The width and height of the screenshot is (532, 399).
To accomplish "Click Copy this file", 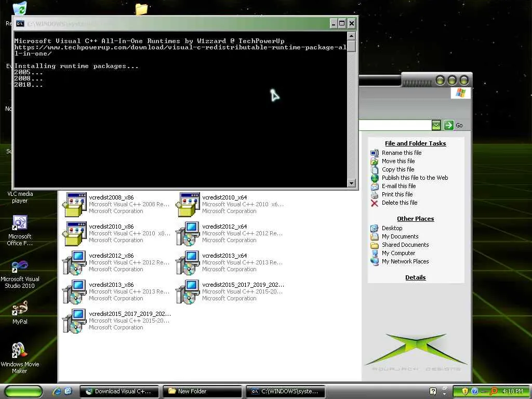I will [x=398, y=169].
